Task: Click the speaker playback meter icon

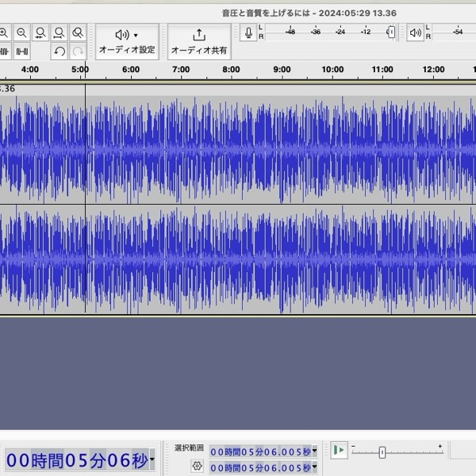Action: pyautogui.click(x=416, y=33)
